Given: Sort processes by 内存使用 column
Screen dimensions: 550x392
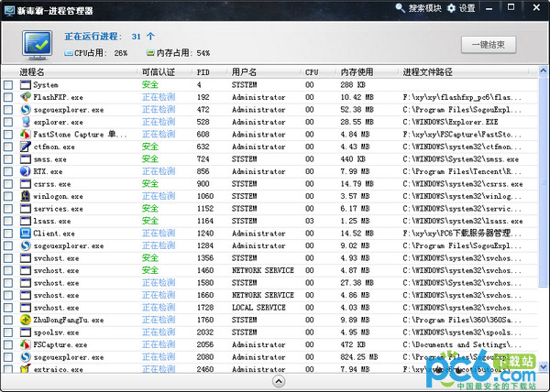Looking at the screenshot, I should pos(357,71).
